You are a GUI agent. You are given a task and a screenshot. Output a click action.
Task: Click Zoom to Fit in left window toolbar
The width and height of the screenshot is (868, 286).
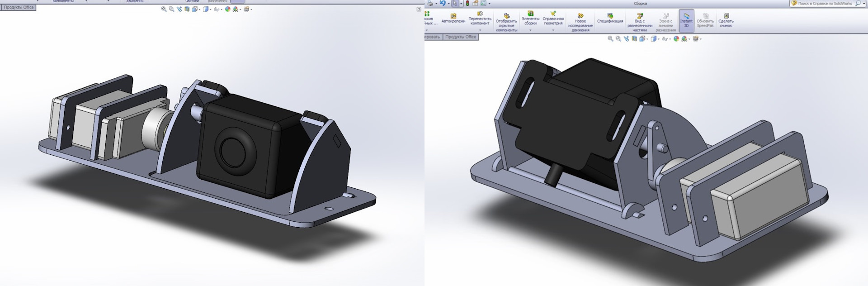point(164,9)
